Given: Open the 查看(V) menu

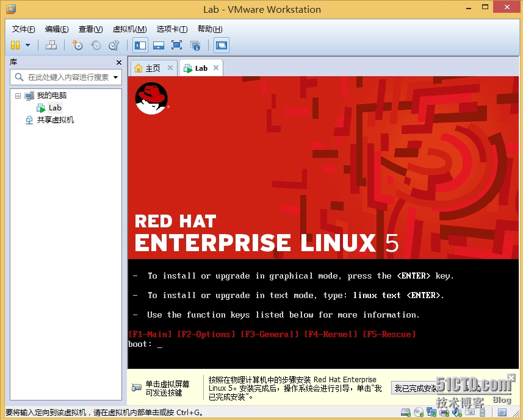Looking at the screenshot, I should pos(90,29).
